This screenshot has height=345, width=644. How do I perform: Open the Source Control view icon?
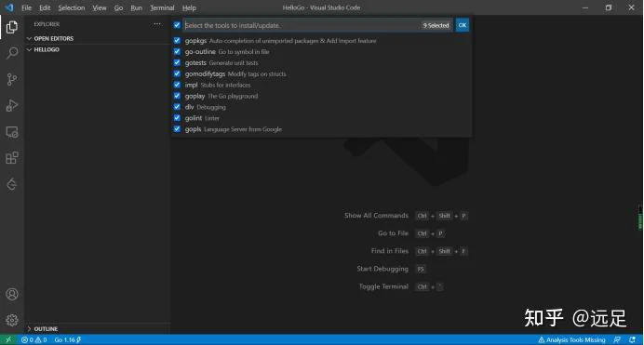tap(12, 79)
